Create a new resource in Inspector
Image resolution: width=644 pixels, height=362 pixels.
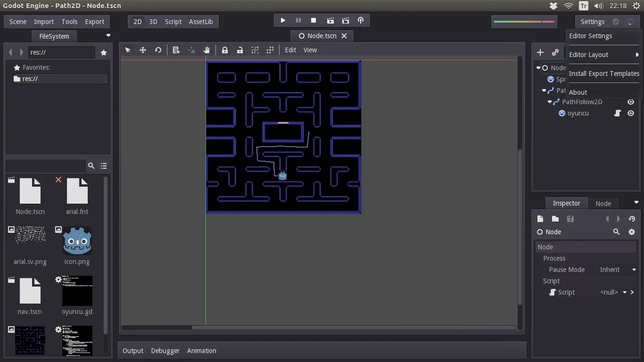[540, 219]
